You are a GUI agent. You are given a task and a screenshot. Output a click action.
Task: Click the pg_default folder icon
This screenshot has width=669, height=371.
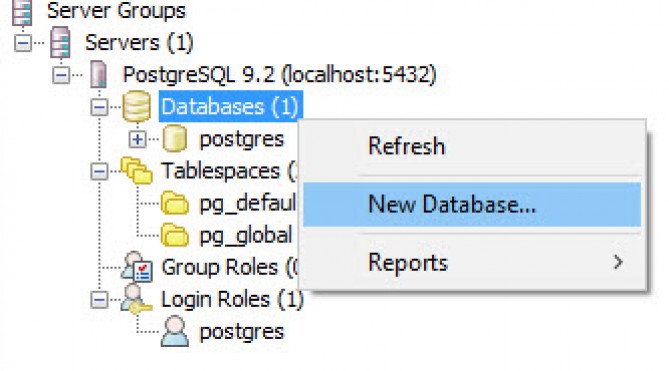pos(175,203)
